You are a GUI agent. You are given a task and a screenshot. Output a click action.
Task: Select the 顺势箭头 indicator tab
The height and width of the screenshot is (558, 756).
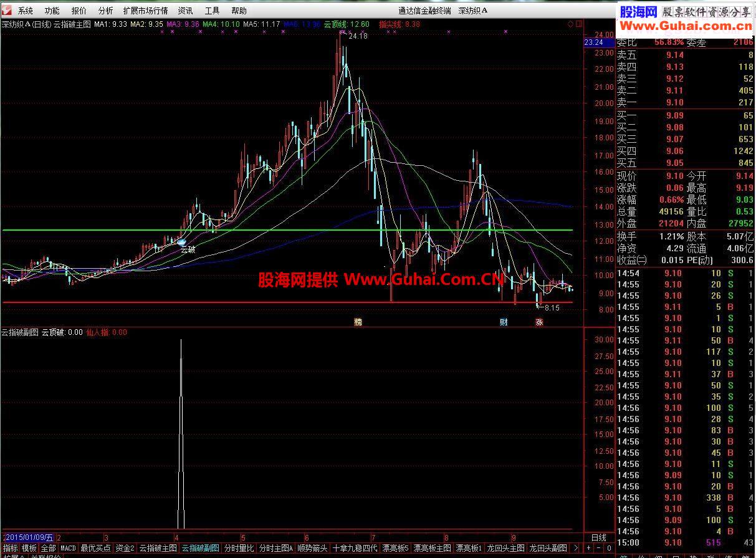[312, 548]
